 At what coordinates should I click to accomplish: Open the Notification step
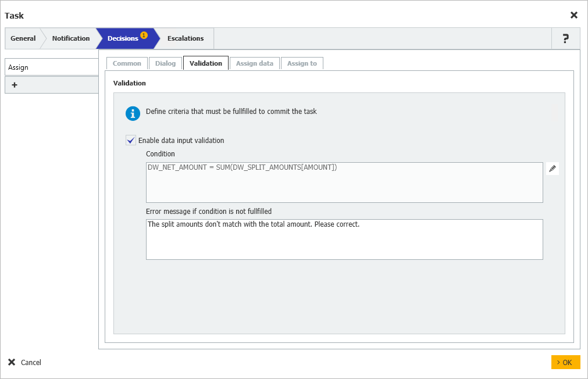coord(70,38)
